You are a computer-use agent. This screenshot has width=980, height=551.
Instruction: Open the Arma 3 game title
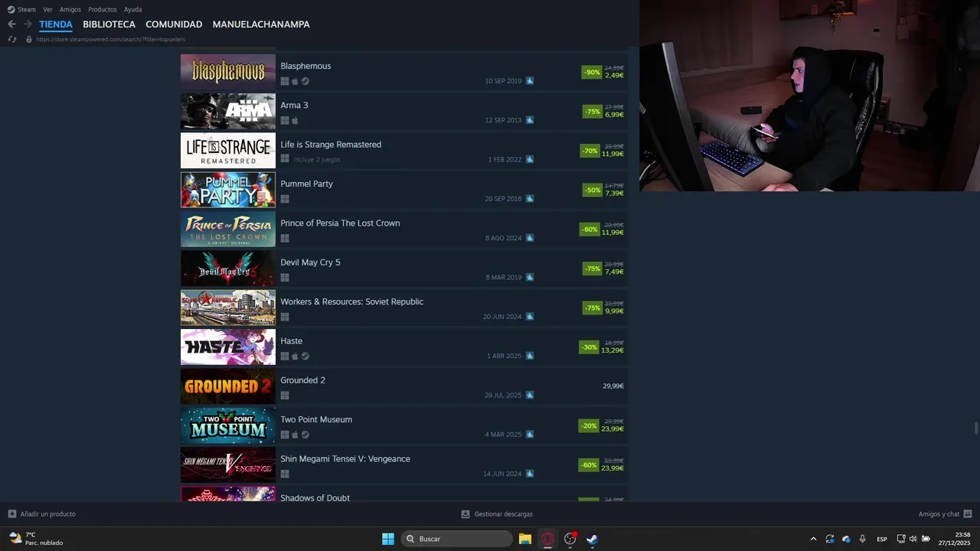[294, 105]
